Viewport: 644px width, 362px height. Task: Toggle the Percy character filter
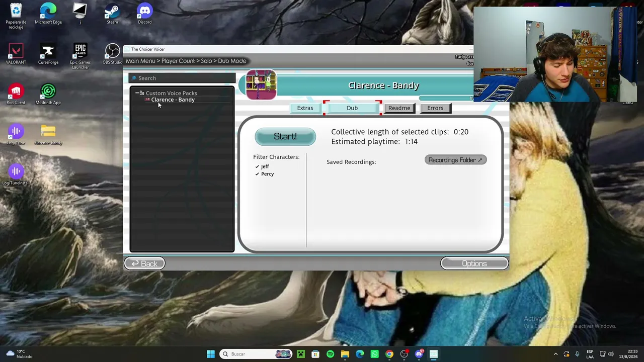(x=264, y=174)
